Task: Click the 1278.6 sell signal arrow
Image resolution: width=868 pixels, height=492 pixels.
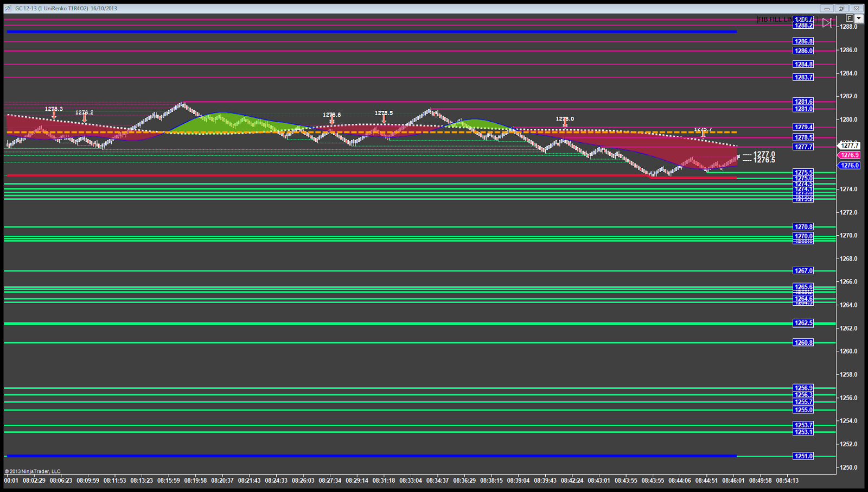Action: click(x=332, y=120)
